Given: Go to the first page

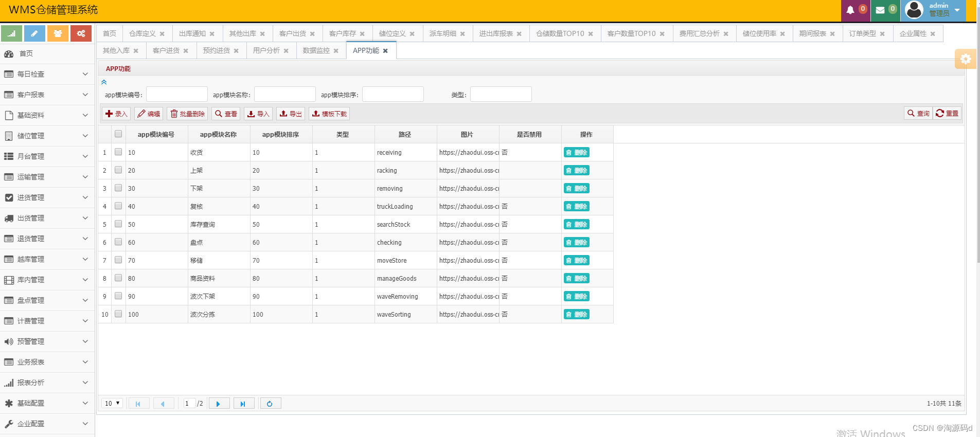Looking at the screenshot, I should pyautogui.click(x=138, y=404).
